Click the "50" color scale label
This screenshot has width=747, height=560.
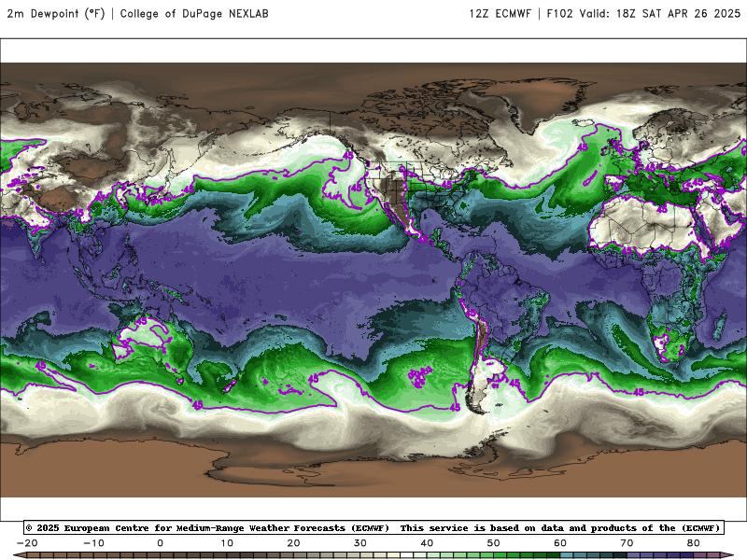coord(494,543)
